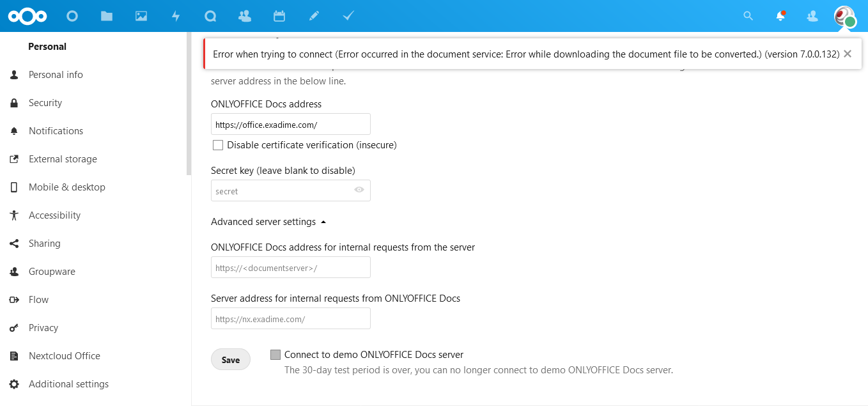The width and height of the screenshot is (868, 411).
Task: Show the secret key with eye icon
Action: [359, 190]
